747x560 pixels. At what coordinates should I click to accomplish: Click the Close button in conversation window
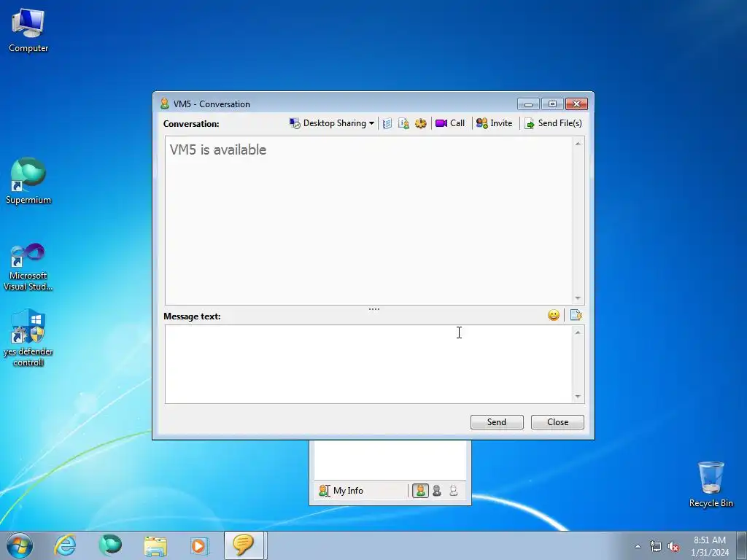click(557, 422)
